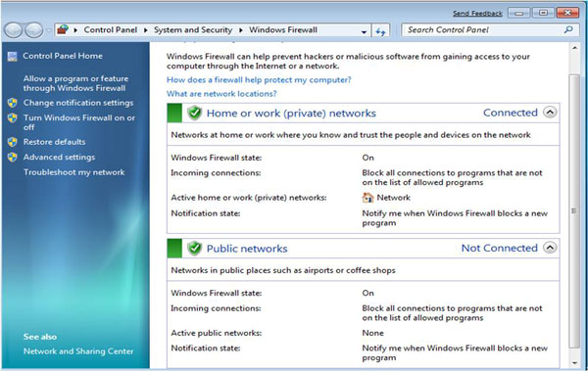Open Change notification settings
Viewport: 588px width, 371px height.
point(78,103)
